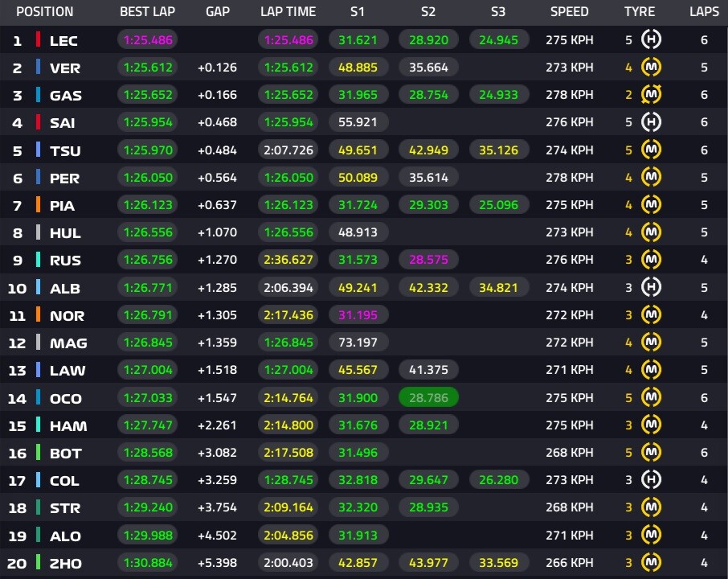The image size is (728, 579).
Task: Click the driver name TSU
Action: (x=65, y=150)
